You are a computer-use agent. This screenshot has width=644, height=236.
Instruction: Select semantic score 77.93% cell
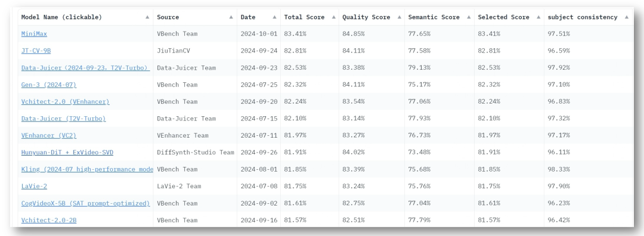click(x=439, y=119)
